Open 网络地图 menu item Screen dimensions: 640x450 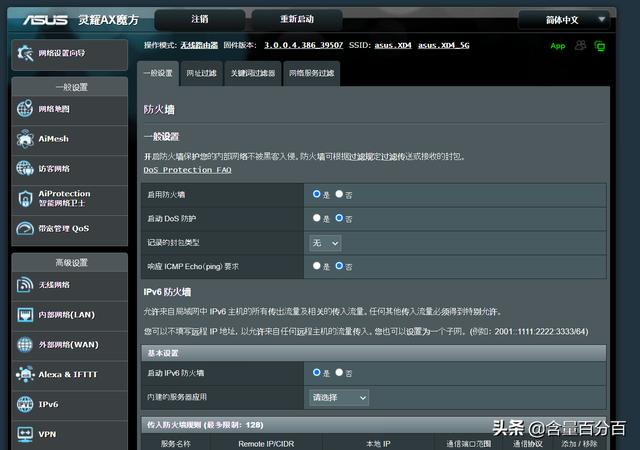[70, 109]
